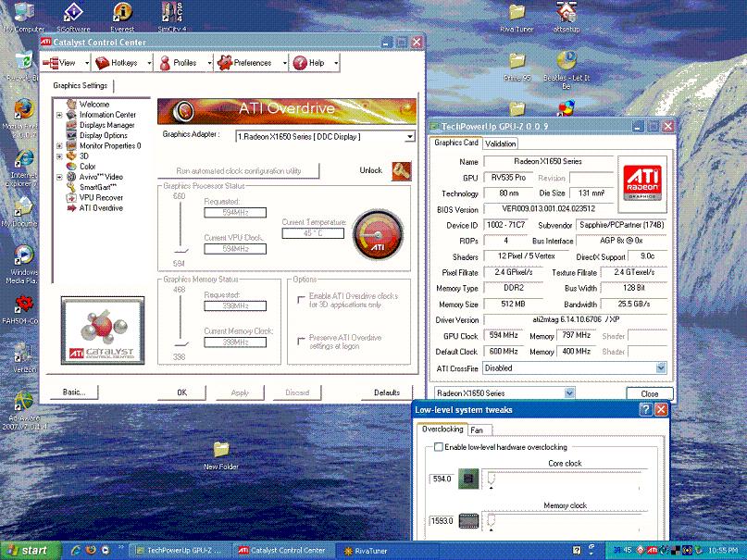The image size is (747, 560).
Task: Open the Profiles toolbar menu
Action: (x=179, y=63)
